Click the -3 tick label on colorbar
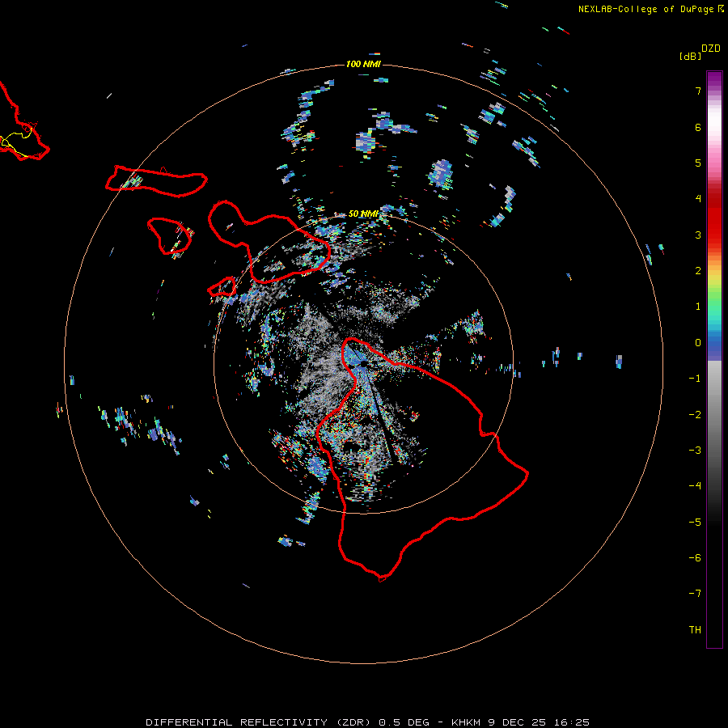This screenshot has width=728, height=728. (x=695, y=451)
